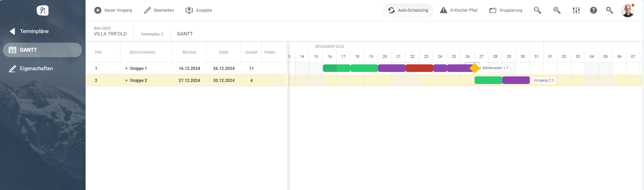Click the Neuer Vorgang plus icon
This screenshot has width=644, height=190.
point(98,10)
